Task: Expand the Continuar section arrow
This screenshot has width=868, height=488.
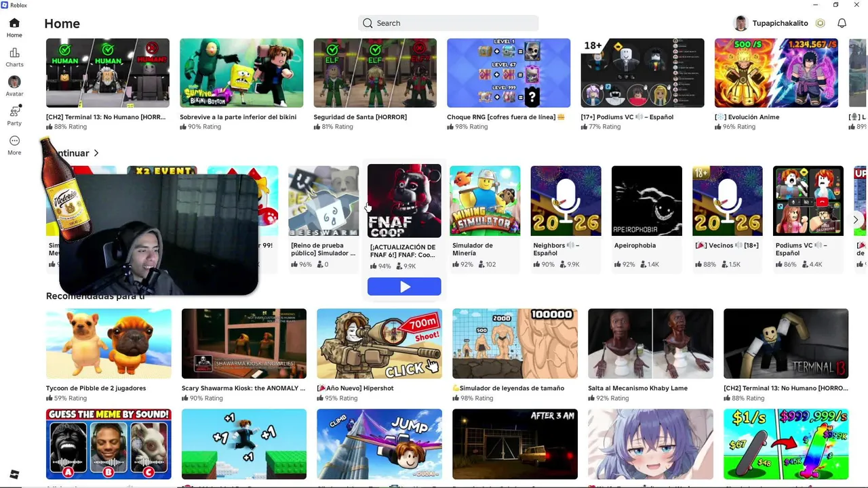Action: pos(96,153)
